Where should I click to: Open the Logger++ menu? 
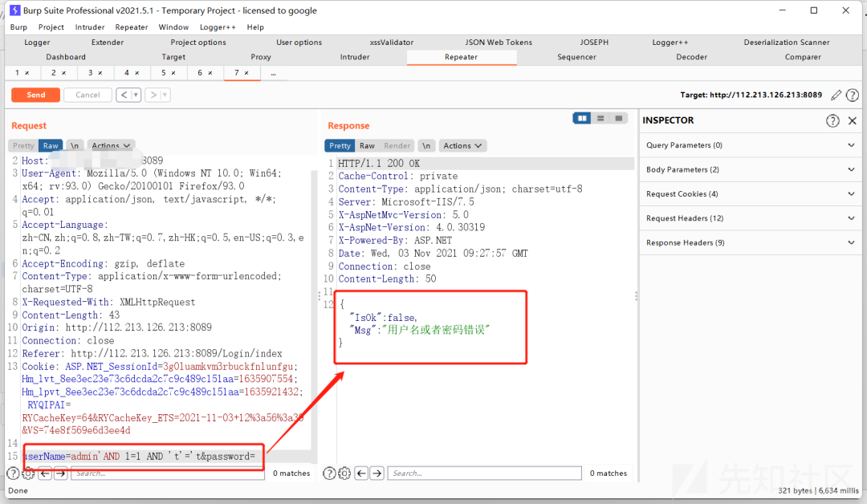pyautogui.click(x=218, y=27)
